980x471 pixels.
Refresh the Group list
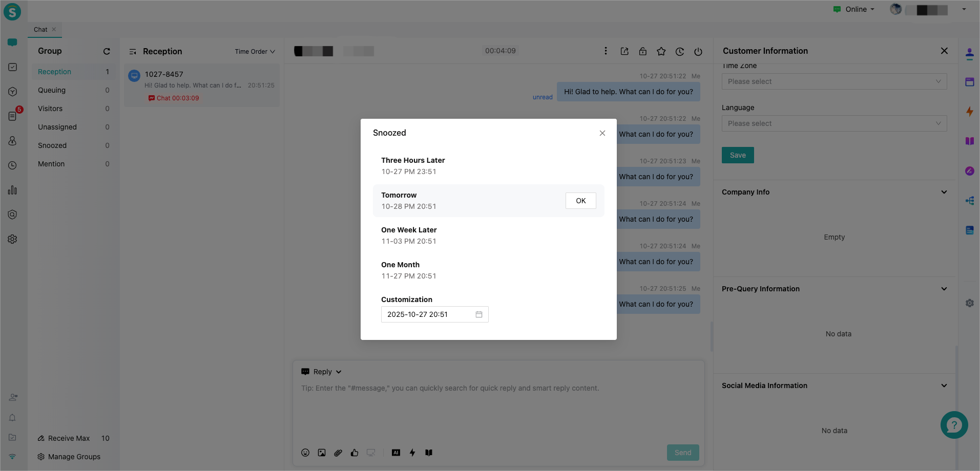coord(107,51)
